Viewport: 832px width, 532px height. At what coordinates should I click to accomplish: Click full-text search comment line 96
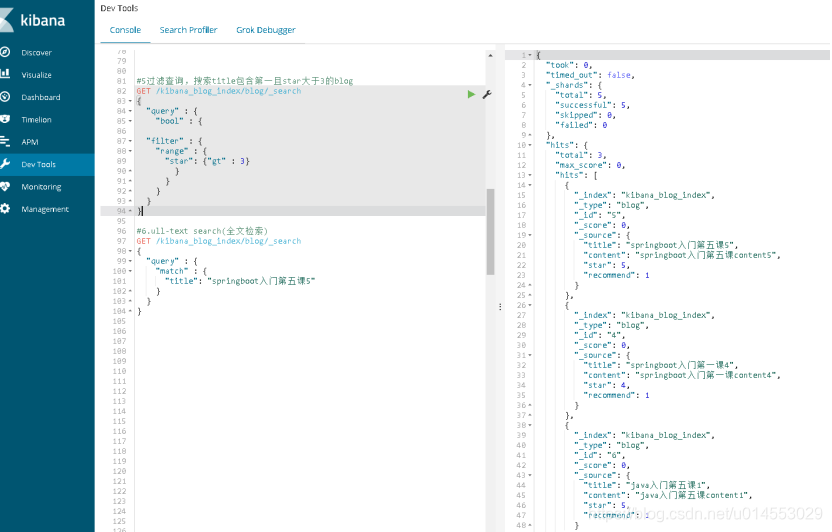tap(202, 231)
